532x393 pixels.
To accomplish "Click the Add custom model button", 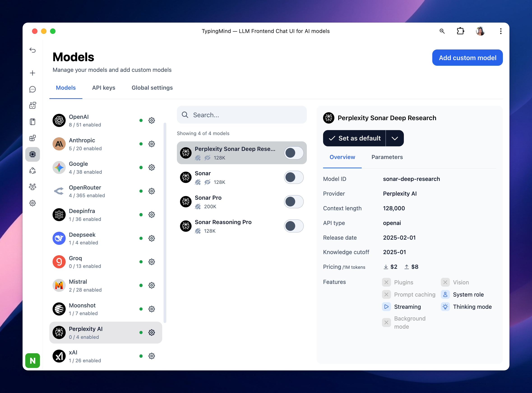I will [x=467, y=58].
